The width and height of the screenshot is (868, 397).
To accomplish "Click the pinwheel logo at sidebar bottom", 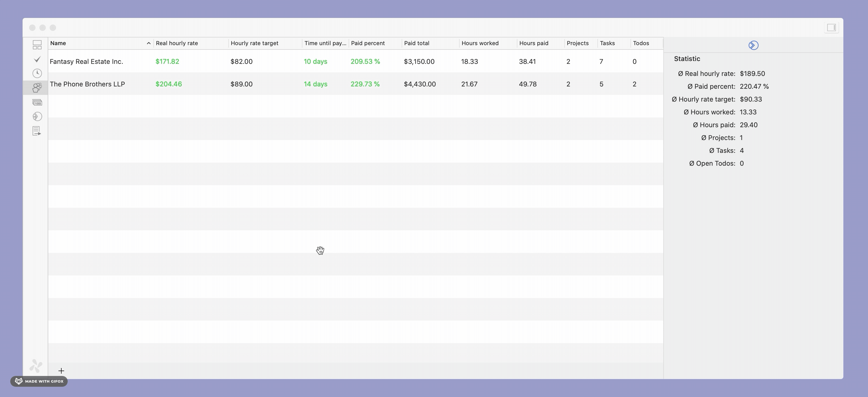I will pyautogui.click(x=36, y=366).
